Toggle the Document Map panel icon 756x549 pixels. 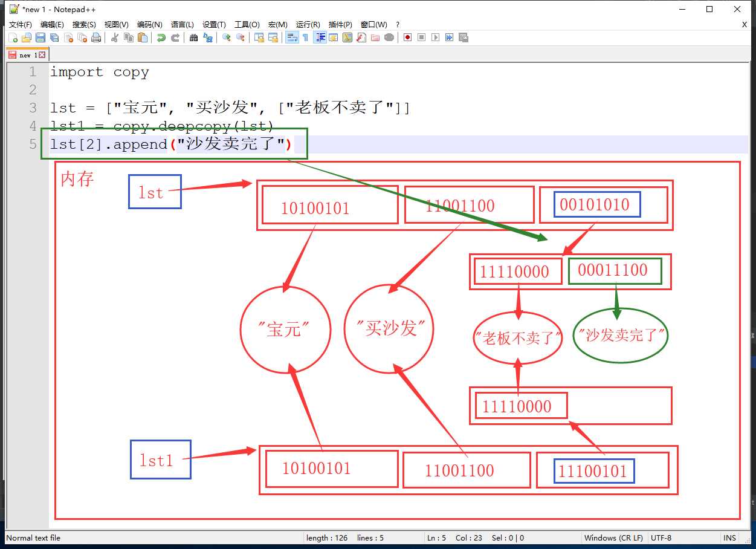[347, 37]
